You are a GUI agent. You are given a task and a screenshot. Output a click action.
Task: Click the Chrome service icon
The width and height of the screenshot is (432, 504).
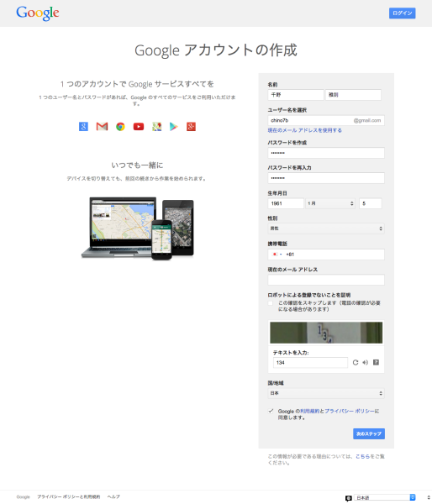tap(120, 127)
